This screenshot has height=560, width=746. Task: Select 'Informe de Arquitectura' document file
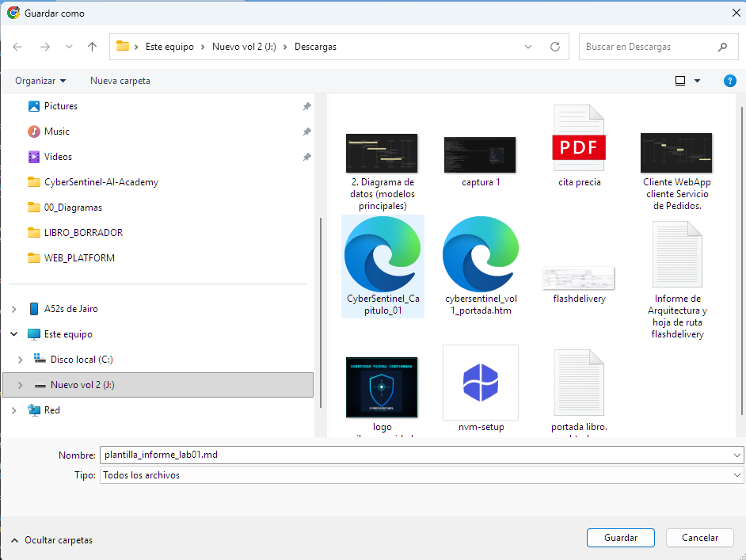click(x=677, y=255)
